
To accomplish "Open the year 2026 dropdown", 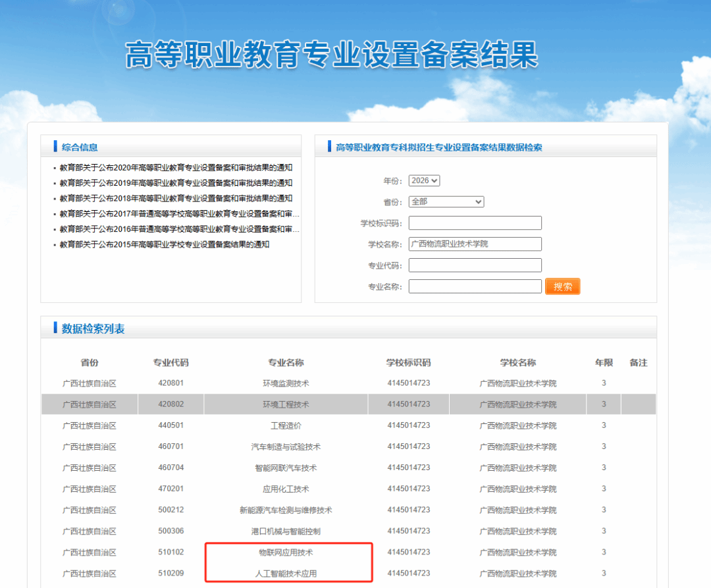I will click(x=424, y=180).
